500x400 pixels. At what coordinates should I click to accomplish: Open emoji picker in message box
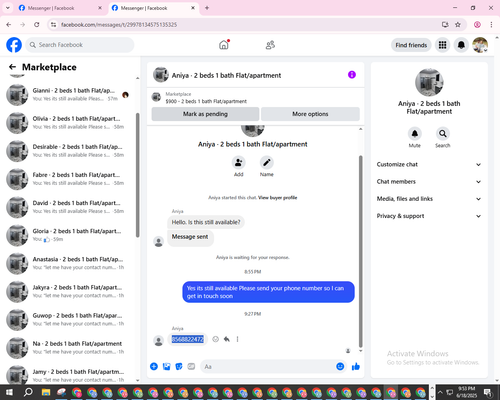tap(340, 366)
